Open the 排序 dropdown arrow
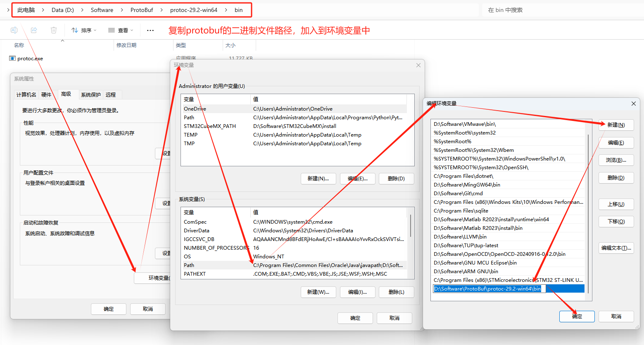Screen dimensions: 644x345 click(x=94, y=30)
